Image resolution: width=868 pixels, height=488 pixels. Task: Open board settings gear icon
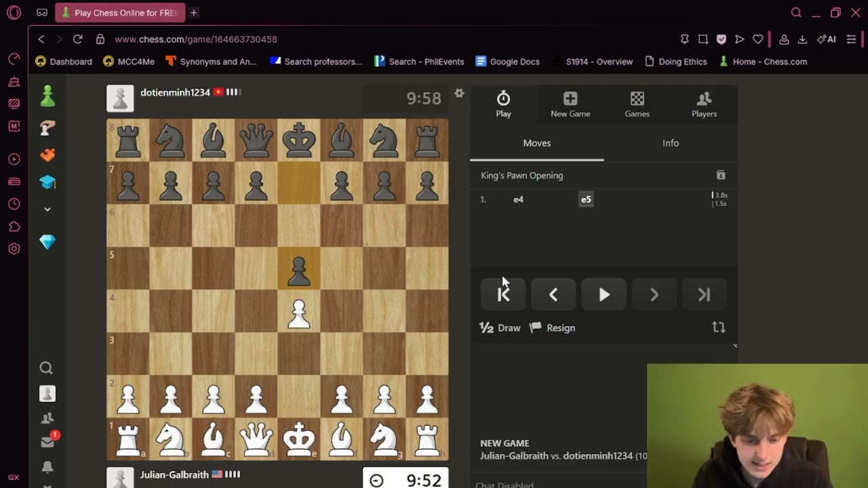click(x=459, y=93)
